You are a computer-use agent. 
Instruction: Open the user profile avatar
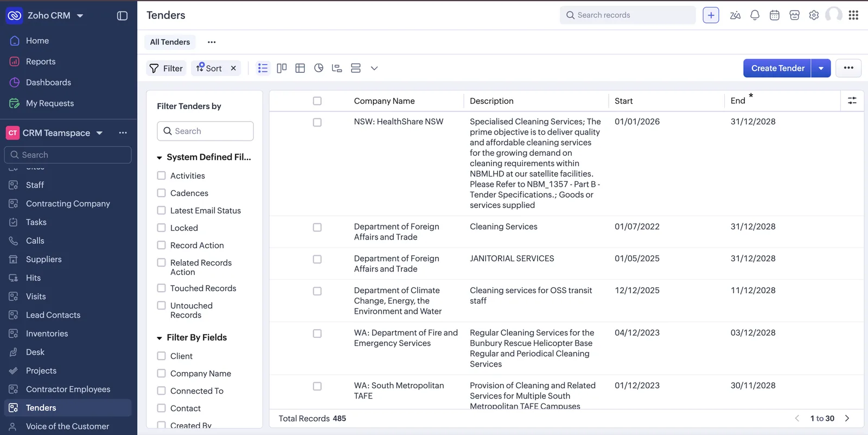(834, 15)
